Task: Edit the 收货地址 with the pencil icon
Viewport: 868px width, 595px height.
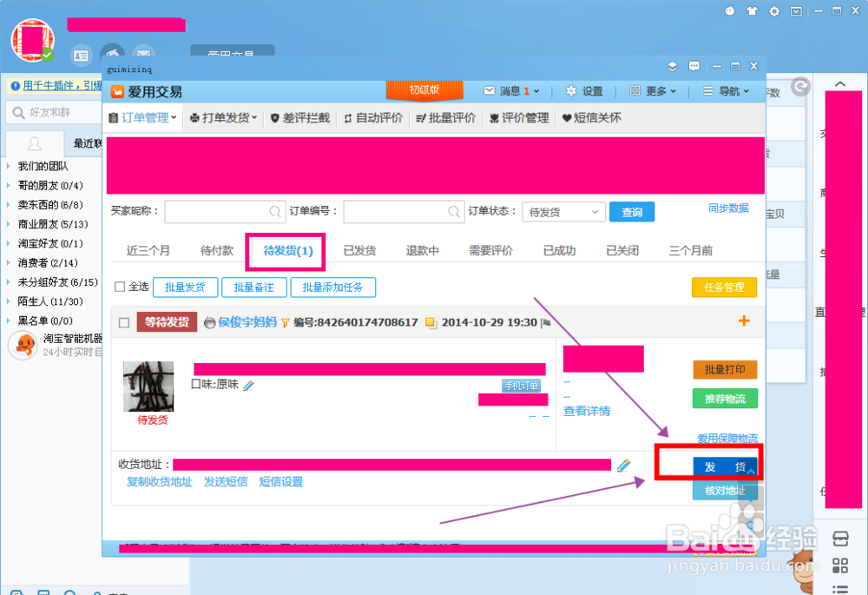Action: pyautogui.click(x=624, y=465)
